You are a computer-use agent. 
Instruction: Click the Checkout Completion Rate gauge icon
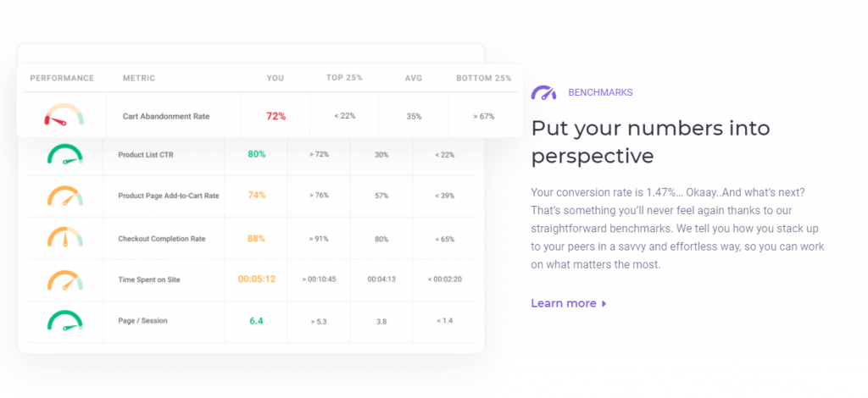[64, 238]
